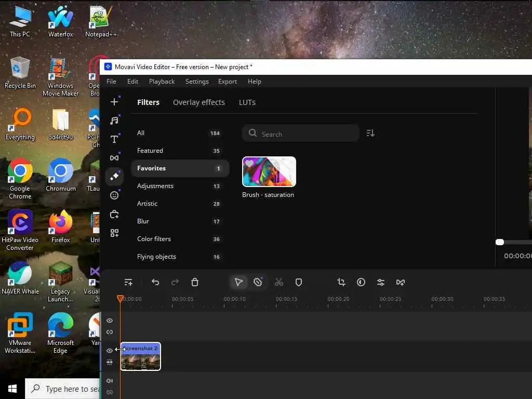
Task: Redo the last undone action
Action: 175,282
